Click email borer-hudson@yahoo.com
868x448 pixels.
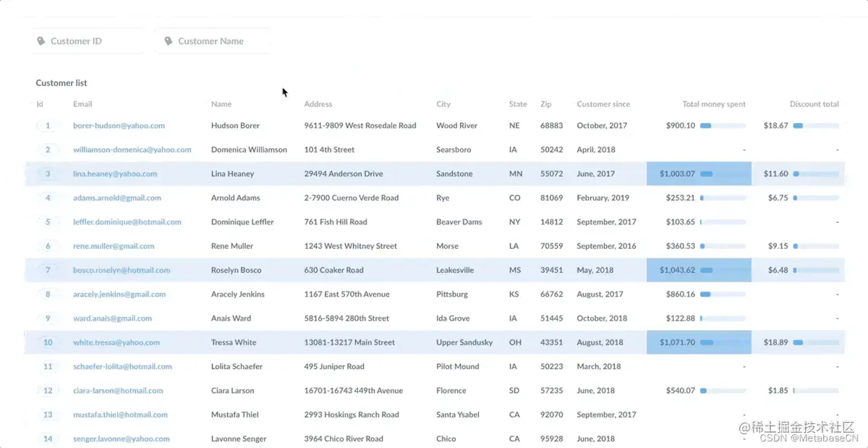point(119,126)
